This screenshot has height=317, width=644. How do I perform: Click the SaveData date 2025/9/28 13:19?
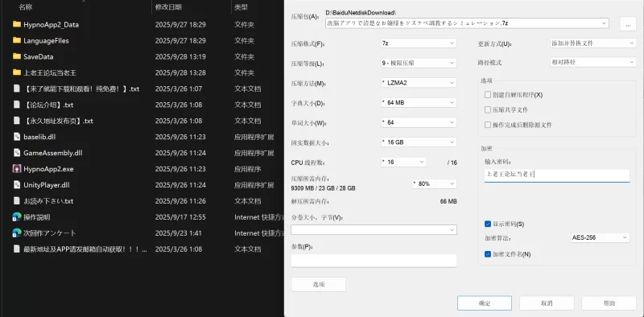[180, 56]
